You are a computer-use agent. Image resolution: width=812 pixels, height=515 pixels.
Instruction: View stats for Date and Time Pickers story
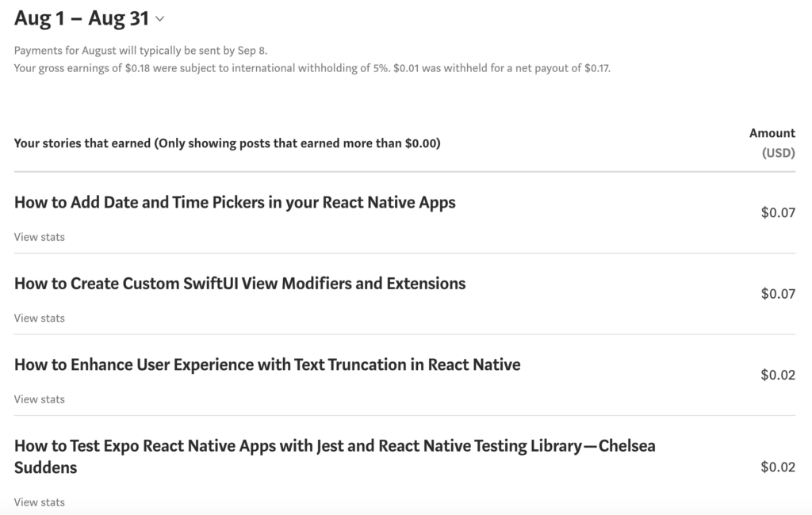[x=40, y=237]
